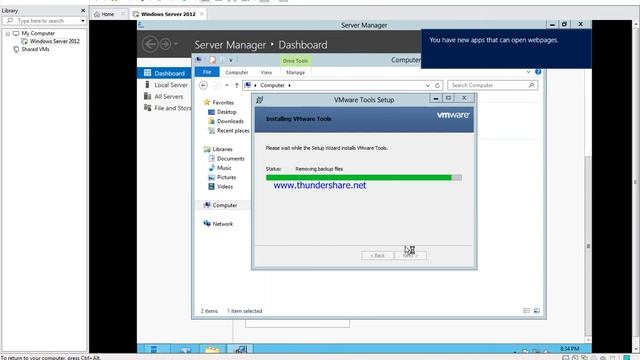Click the Server Manager forward arrow
Screen dimensions: 640x360
[165, 44]
